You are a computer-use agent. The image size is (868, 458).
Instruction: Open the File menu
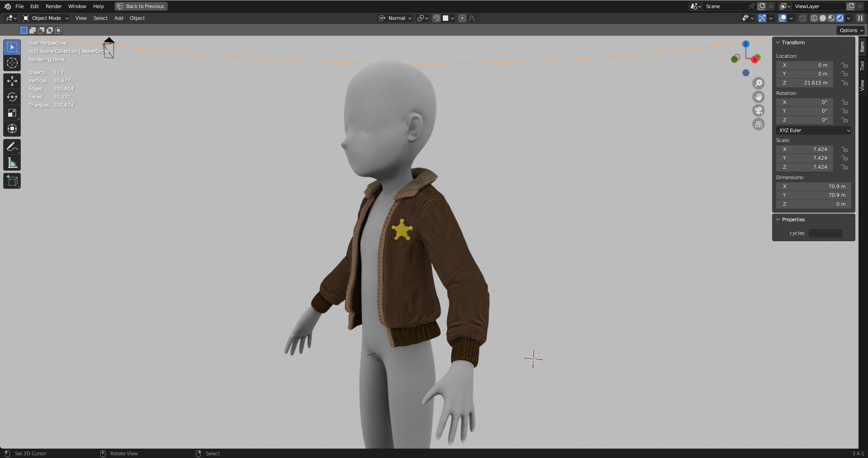tap(19, 6)
